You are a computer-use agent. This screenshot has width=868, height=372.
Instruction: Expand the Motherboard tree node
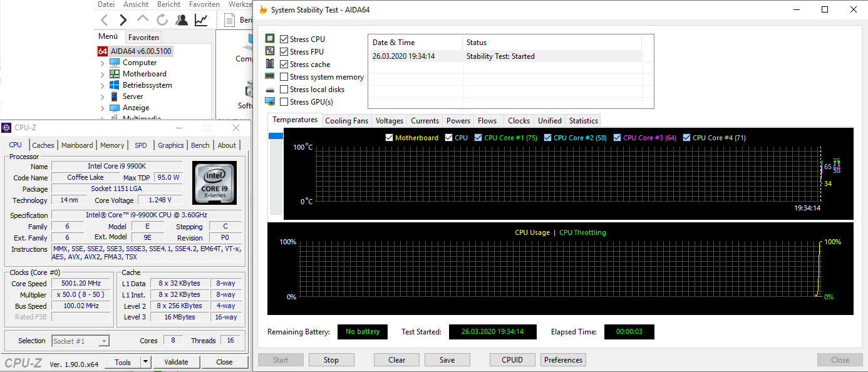pyautogui.click(x=103, y=74)
